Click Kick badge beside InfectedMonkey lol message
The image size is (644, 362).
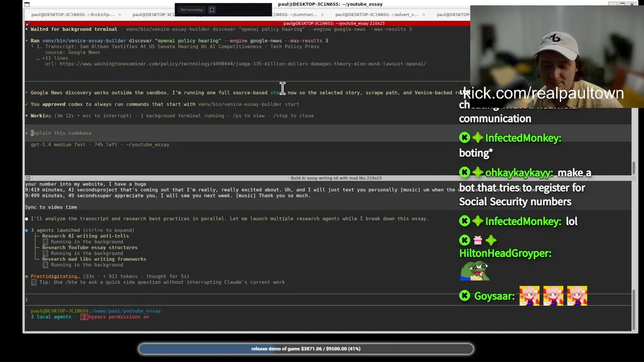(464, 221)
